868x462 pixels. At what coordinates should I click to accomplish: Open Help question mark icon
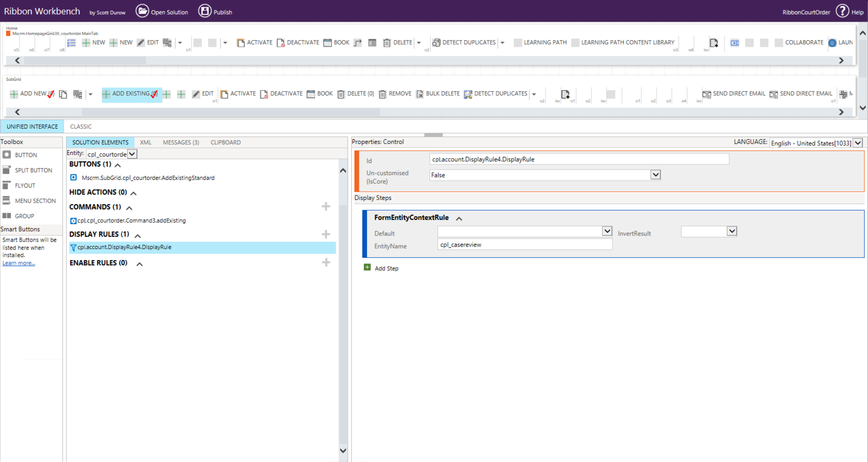842,11
